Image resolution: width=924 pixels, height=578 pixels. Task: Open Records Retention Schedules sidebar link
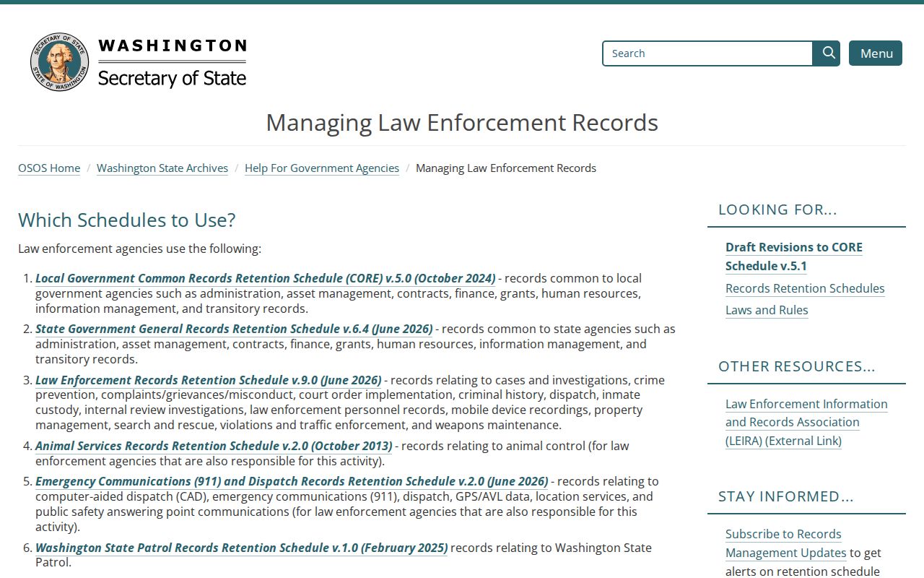(805, 288)
